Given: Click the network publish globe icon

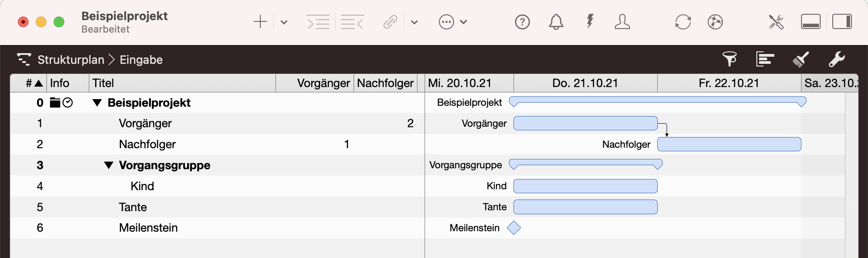Looking at the screenshot, I should click(715, 22).
